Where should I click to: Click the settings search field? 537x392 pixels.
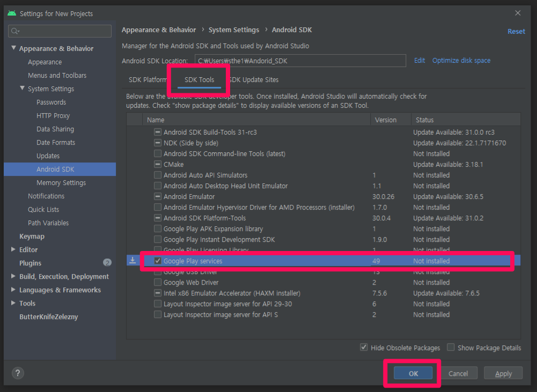click(60, 31)
